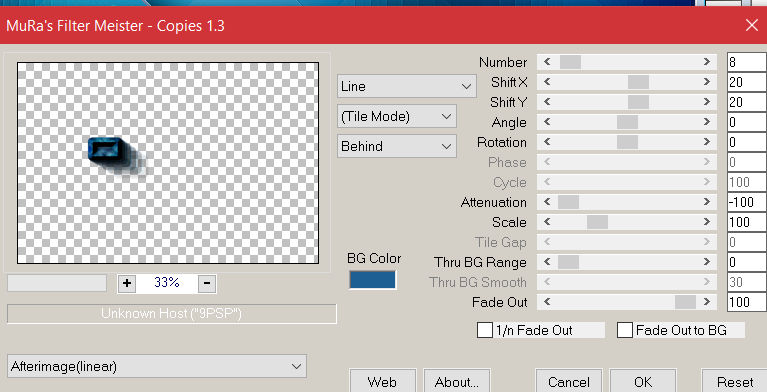The image size is (767, 392).
Task: Enable 1/n Fade Out checkbox
Action: [x=485, y=330]
